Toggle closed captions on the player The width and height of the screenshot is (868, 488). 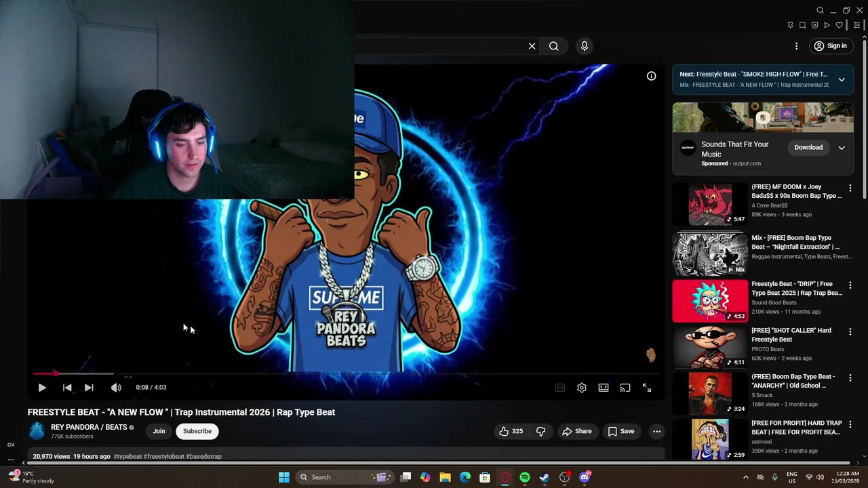click(x=560, y=388)
